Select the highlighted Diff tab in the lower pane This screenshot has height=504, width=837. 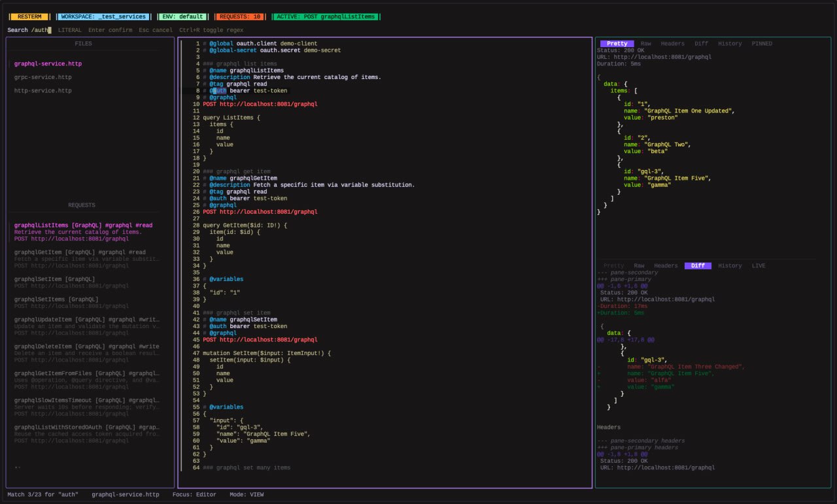[698, 266]
